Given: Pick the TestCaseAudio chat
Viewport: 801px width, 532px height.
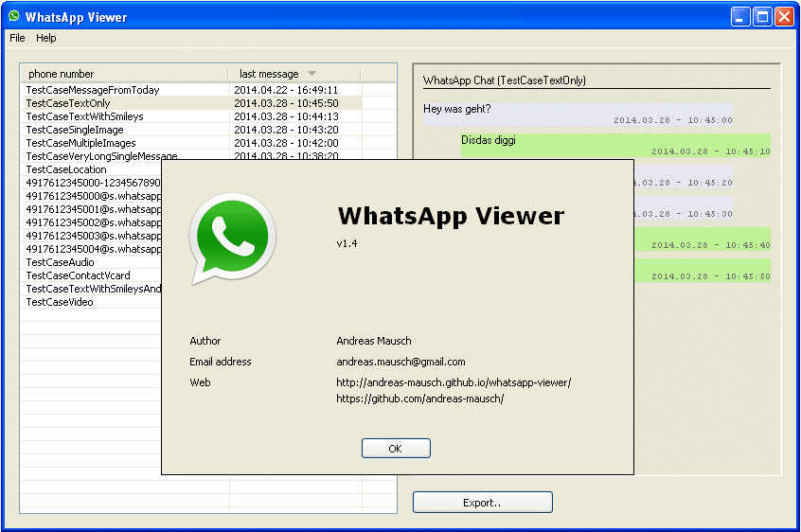Looking at the screenshot, I should (x=60, y=262).
